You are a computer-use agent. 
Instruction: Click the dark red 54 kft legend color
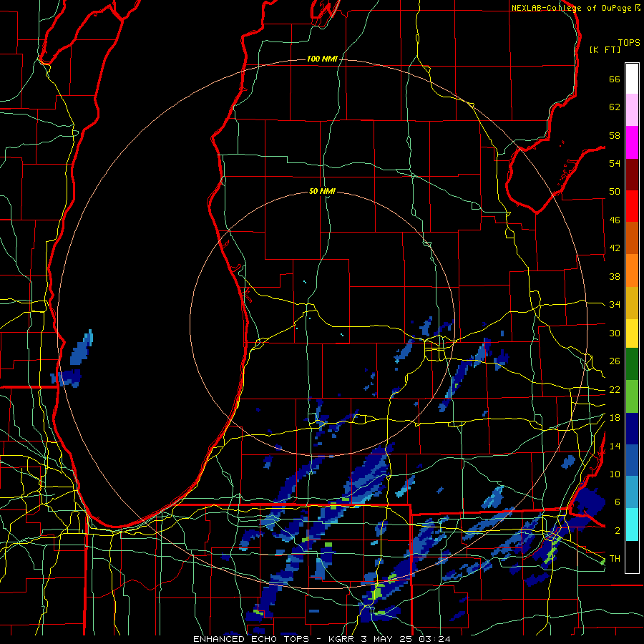632,174
